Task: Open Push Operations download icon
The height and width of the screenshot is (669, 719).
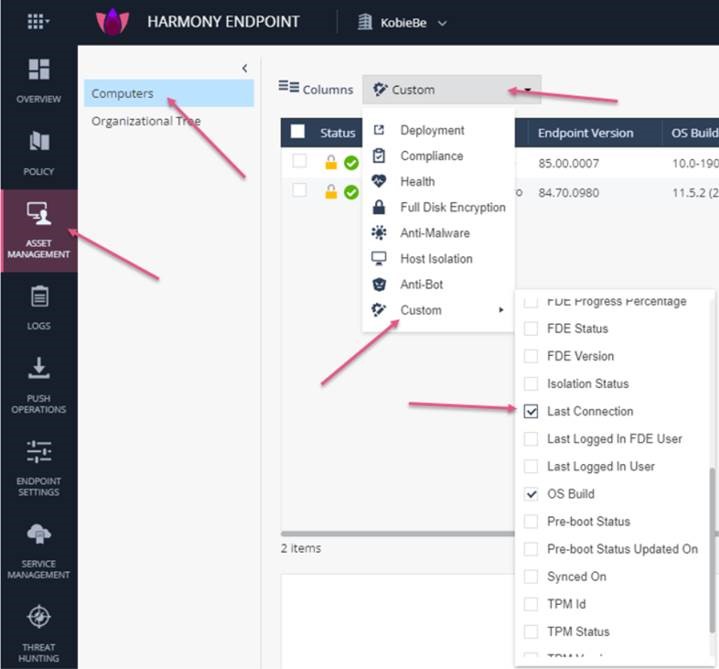Action: [39, 368]
